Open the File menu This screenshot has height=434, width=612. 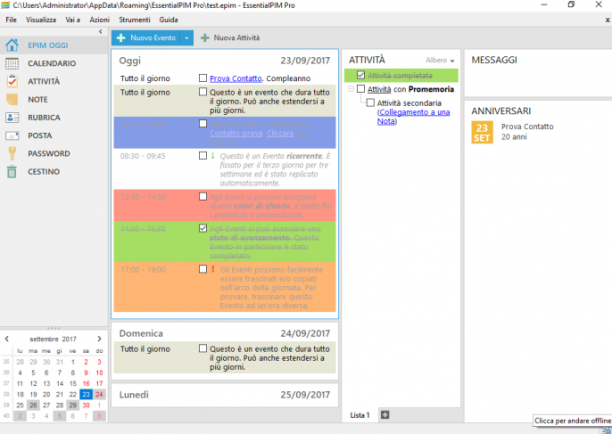pos(11,20)
